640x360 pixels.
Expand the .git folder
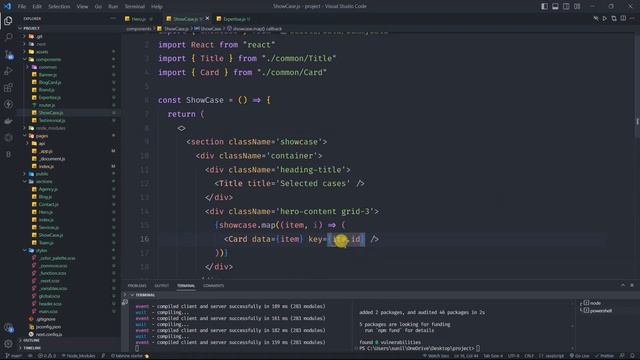tap(68, 36)
